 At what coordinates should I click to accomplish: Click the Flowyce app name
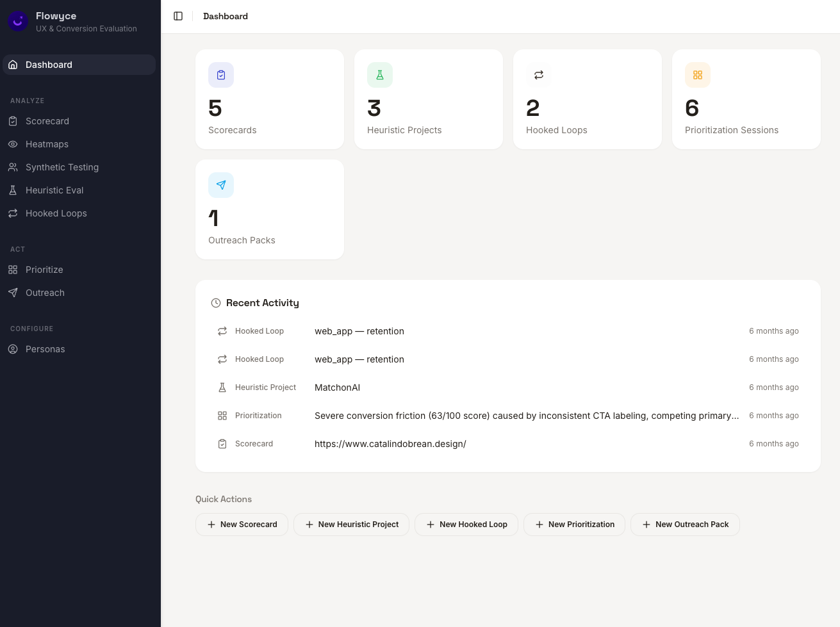coord(56,16)
